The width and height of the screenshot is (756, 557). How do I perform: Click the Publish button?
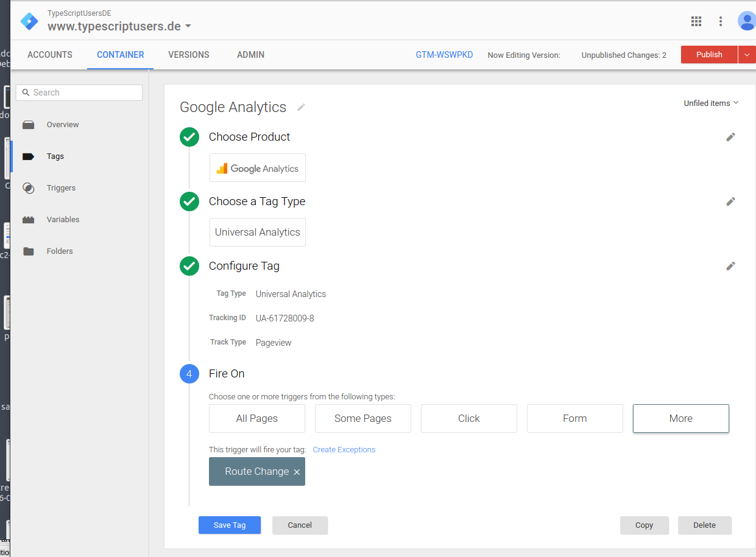coord(709,54)
